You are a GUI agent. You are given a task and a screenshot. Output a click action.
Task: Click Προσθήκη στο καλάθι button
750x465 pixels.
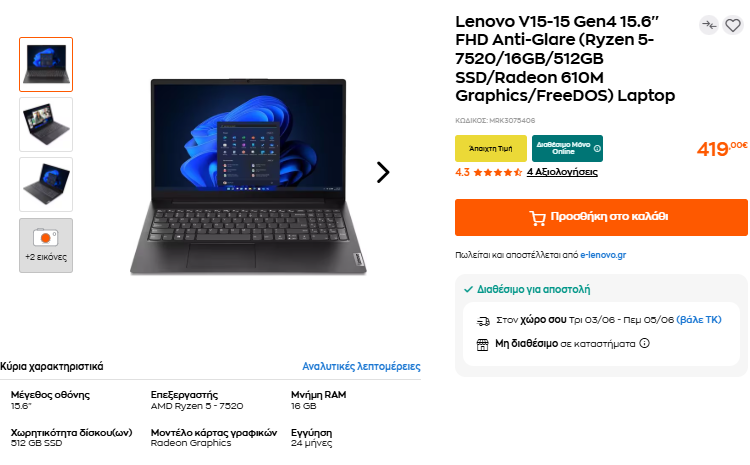(x=601, y=217)
